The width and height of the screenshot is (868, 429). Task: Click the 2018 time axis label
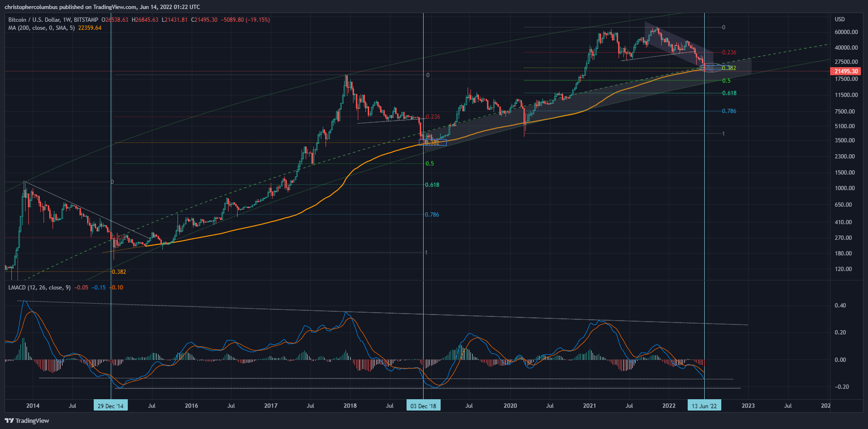350,406
